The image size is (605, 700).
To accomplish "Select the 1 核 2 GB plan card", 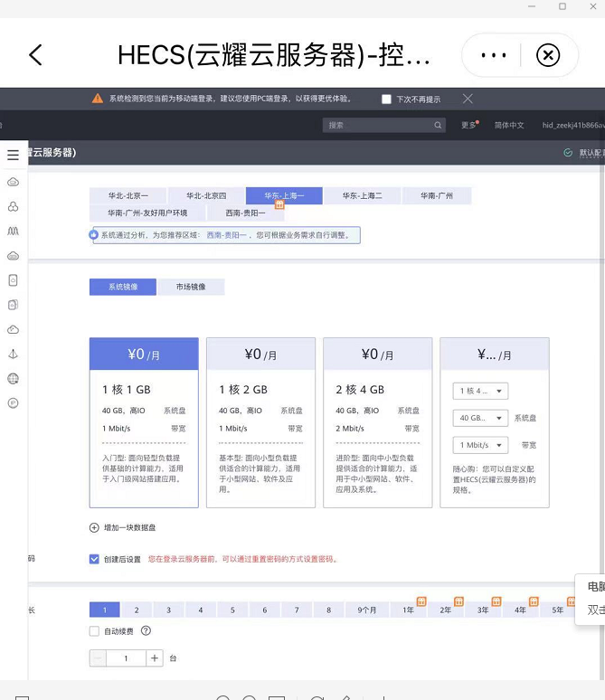I will [x=260, y=422].
